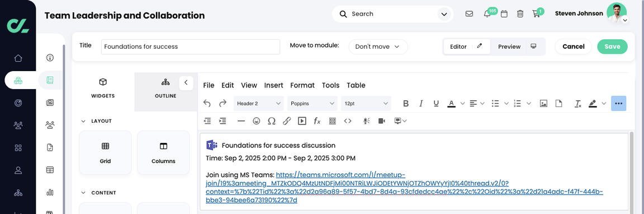The width and height of the screenshot is (644, 214).
Task: Open bullet list style dropdown arrow
Action: click(506, 103)
